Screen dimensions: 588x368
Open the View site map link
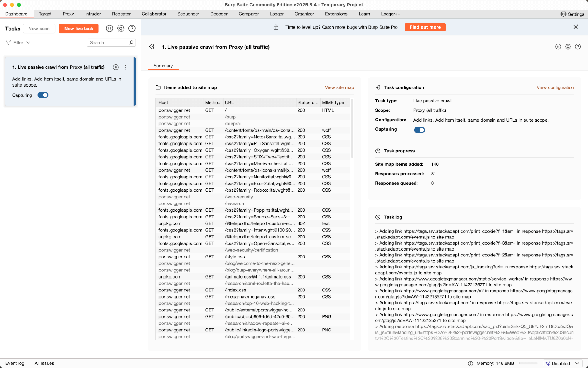point(339,87)
